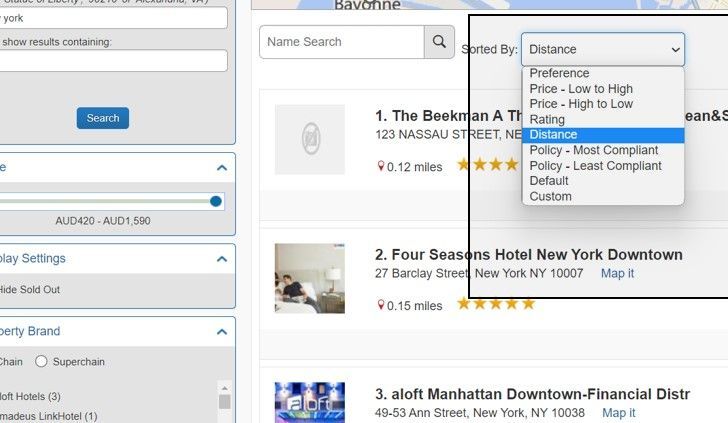Collapse the price range panel chevron
The height and width of the screenshot is (423, 728).
click(x=222, y=168)
